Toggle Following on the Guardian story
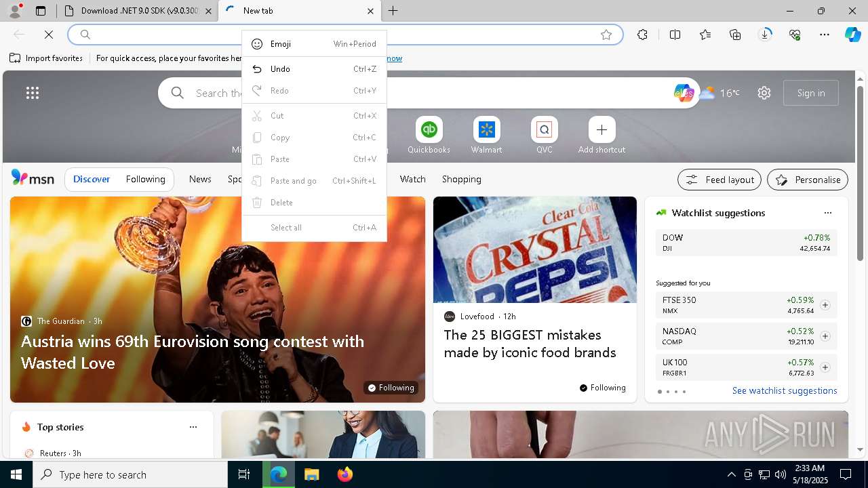 point(391,388)
